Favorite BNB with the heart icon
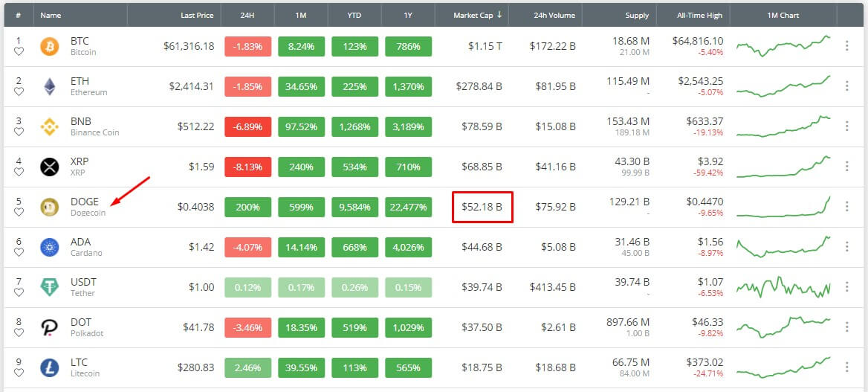The image size is (868, 392). point(19,132)
